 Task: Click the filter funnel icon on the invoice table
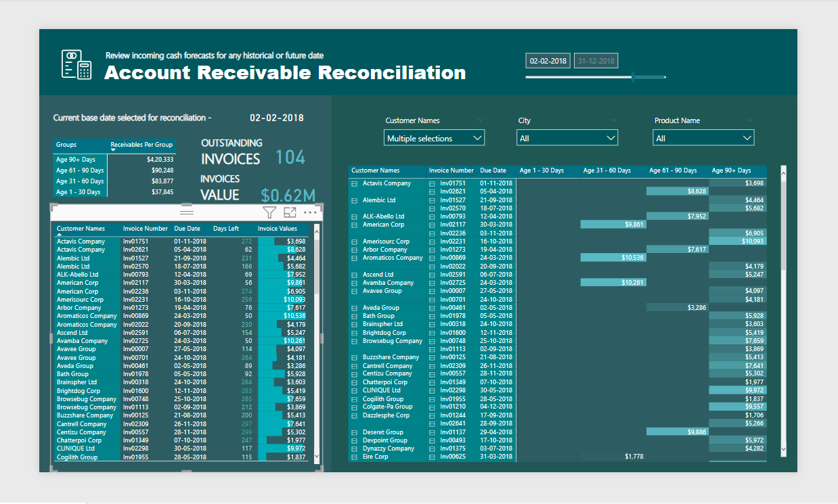(x=269, y=212)
